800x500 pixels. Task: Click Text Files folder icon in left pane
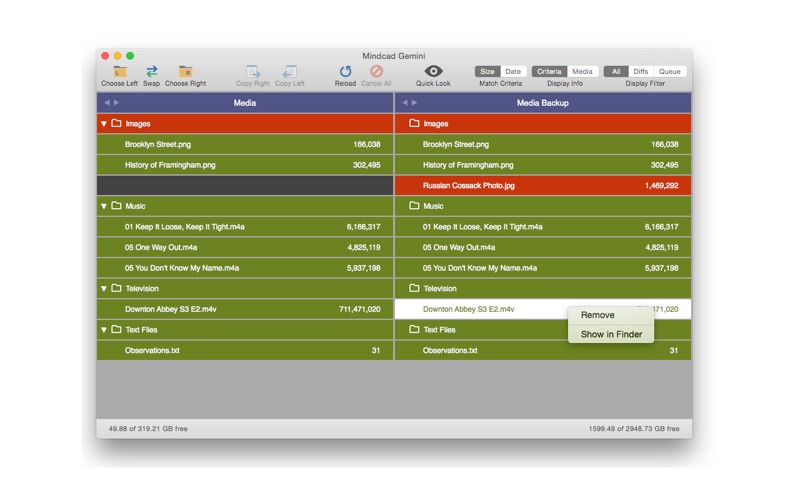tap(116, 330)
